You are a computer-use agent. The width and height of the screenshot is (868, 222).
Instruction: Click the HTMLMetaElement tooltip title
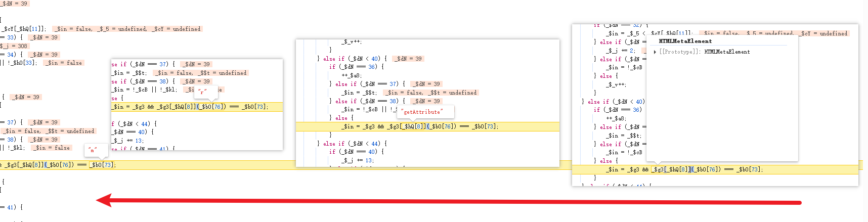[685, 41]
